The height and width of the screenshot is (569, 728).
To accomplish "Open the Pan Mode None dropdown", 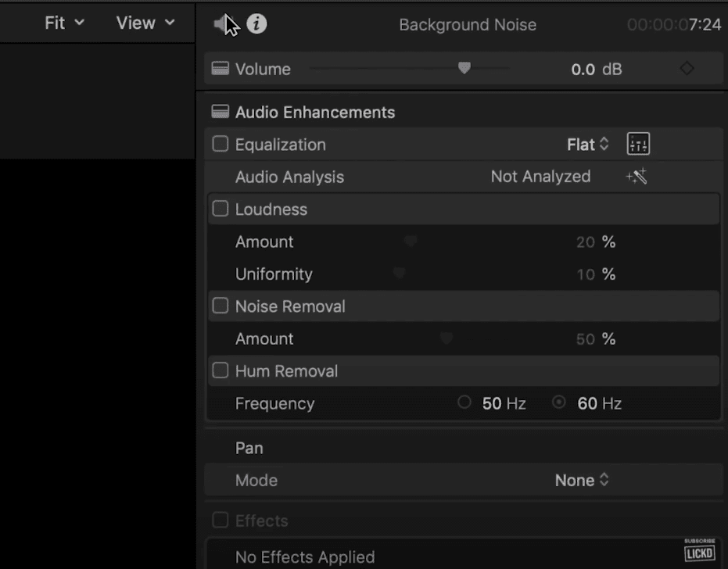I will tap(582, 480).
